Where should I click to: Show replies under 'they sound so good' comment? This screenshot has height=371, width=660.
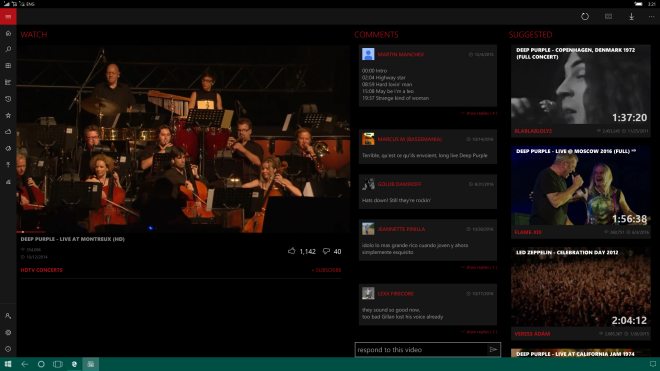pos(479,332)
